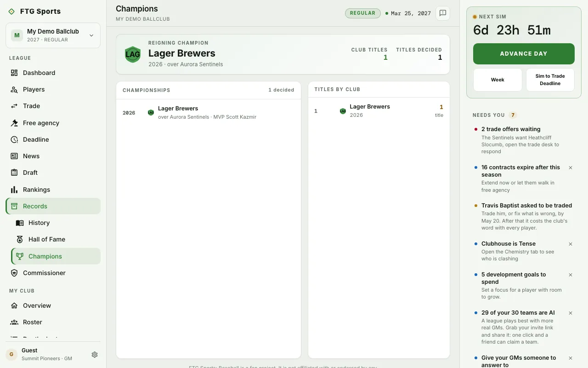Viewport: 588px width, 368px height.
Task: Click the Week sim button
Action: [x=498, y=80]
